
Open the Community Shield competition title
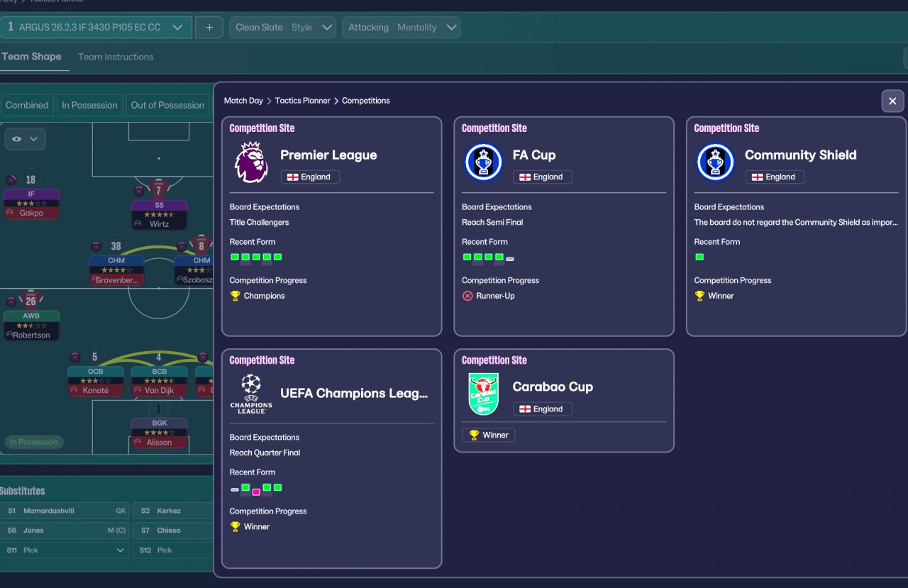801,155
